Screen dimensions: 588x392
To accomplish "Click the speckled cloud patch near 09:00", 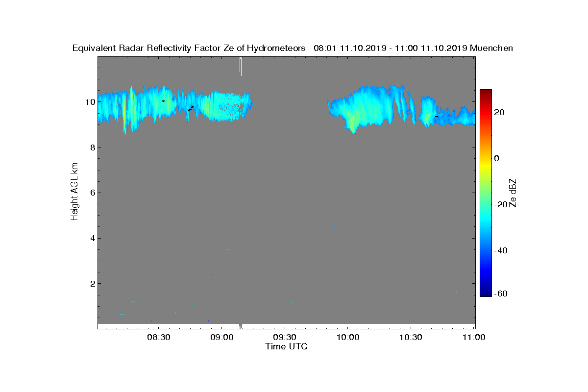I will (x=230, y=106).
